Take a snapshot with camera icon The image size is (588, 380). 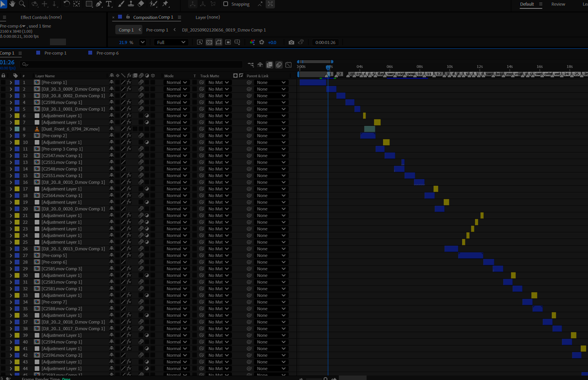[291, 42]
